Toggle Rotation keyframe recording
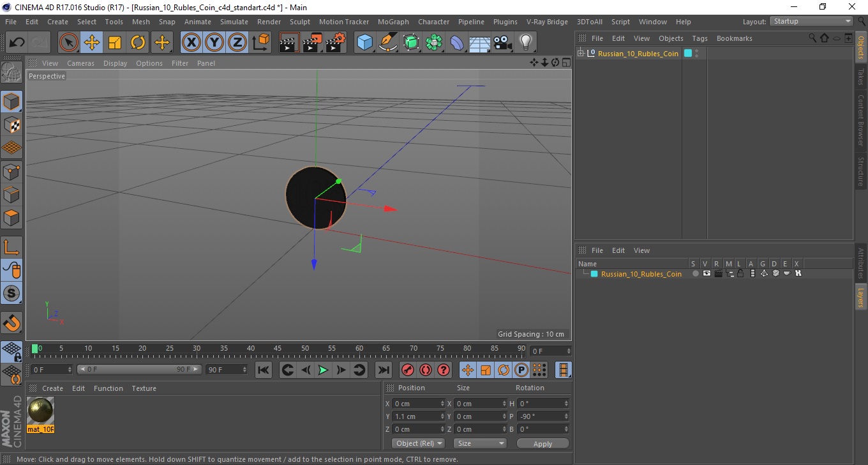The width and height of the screenshot is (868, 465). pyautogui.click(x=504, y=370)
